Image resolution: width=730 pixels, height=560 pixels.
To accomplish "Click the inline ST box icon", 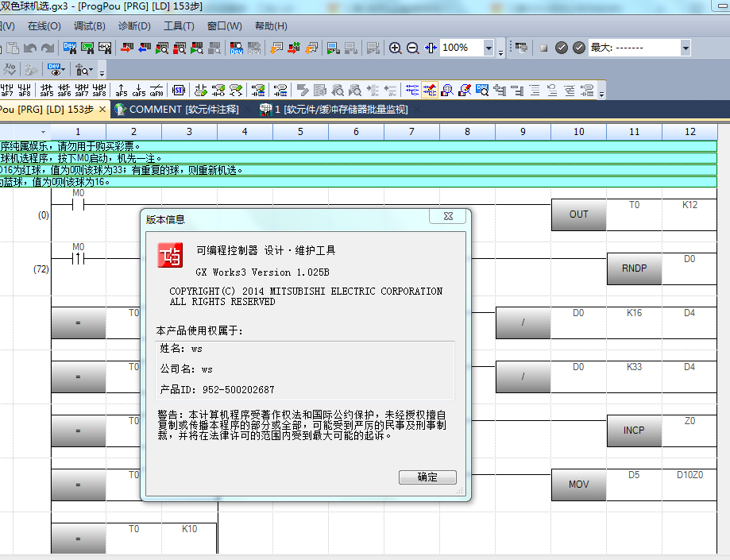I will [178, 90].
